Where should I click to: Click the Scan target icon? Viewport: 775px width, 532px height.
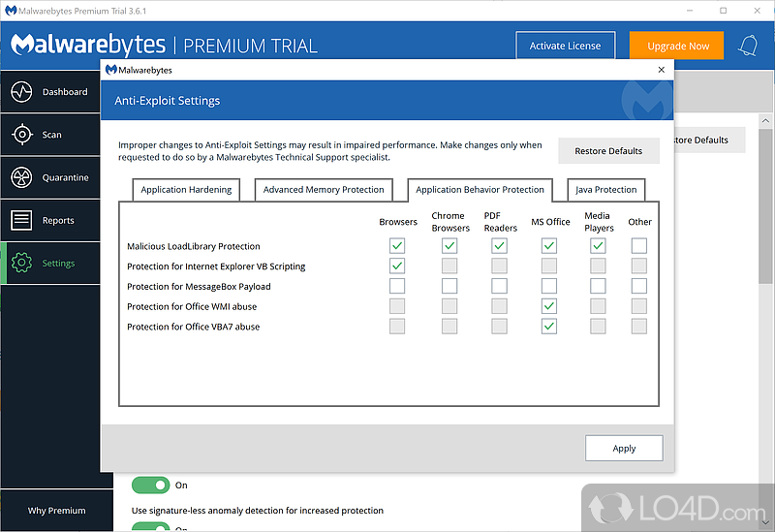pyautogui.click(x=22, y=135)
